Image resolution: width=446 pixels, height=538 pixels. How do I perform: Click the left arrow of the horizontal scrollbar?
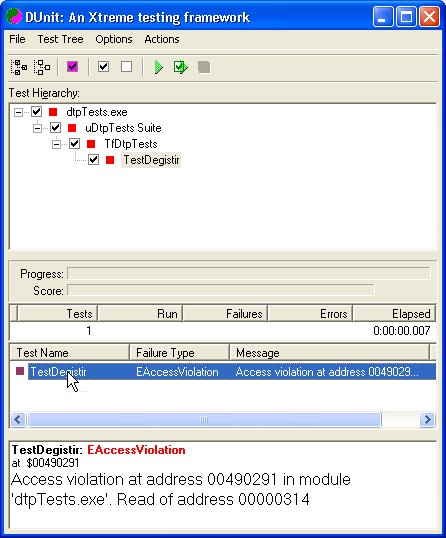point(18,419)
